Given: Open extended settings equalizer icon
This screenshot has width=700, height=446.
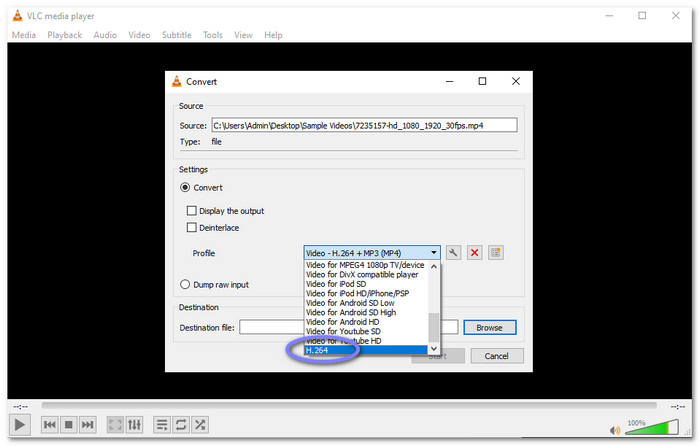Looking at the screenshot, I should pos(134,425).
